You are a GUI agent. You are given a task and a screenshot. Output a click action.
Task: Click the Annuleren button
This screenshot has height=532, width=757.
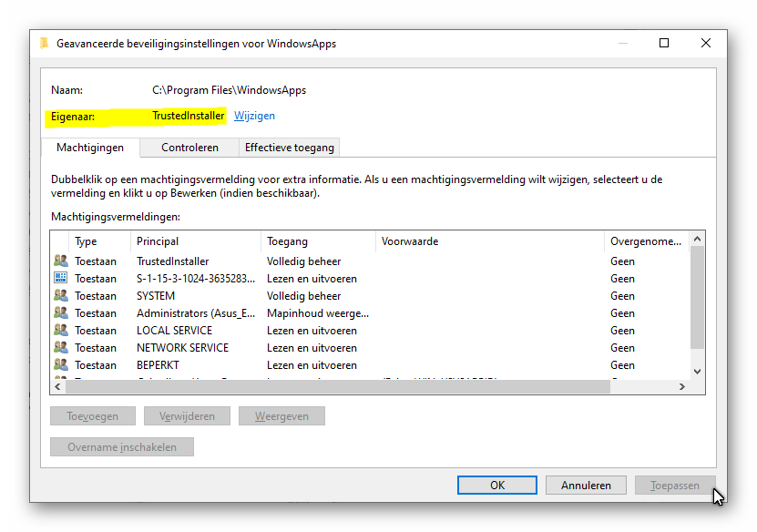(x=586, y=486)
